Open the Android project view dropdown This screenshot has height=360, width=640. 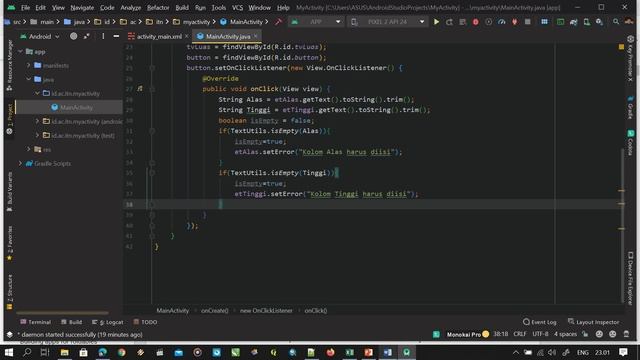[40, 36]
